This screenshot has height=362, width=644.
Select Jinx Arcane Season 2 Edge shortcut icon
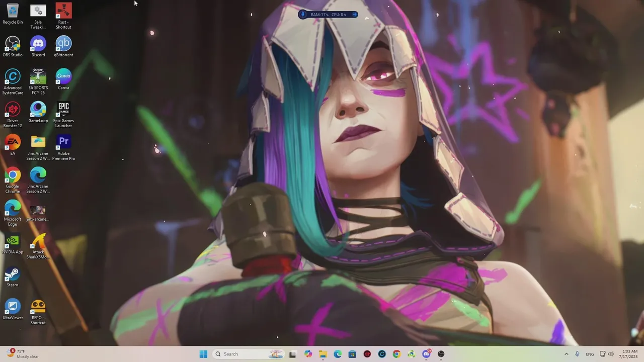point(38,180)
